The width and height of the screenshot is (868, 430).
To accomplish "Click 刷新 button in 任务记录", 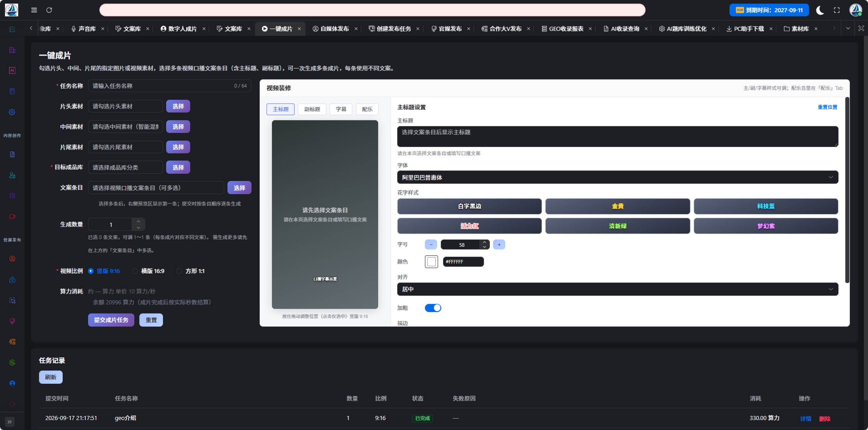I will coord(50,377).
